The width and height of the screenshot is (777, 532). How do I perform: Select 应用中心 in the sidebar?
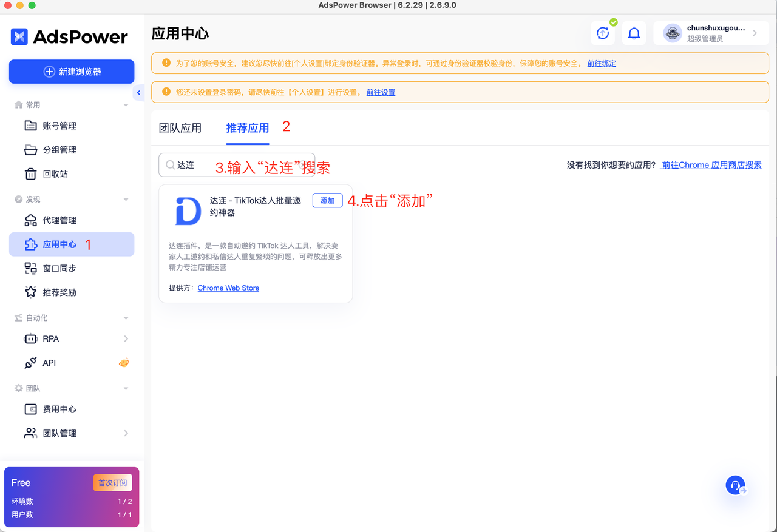click(72, 244)
